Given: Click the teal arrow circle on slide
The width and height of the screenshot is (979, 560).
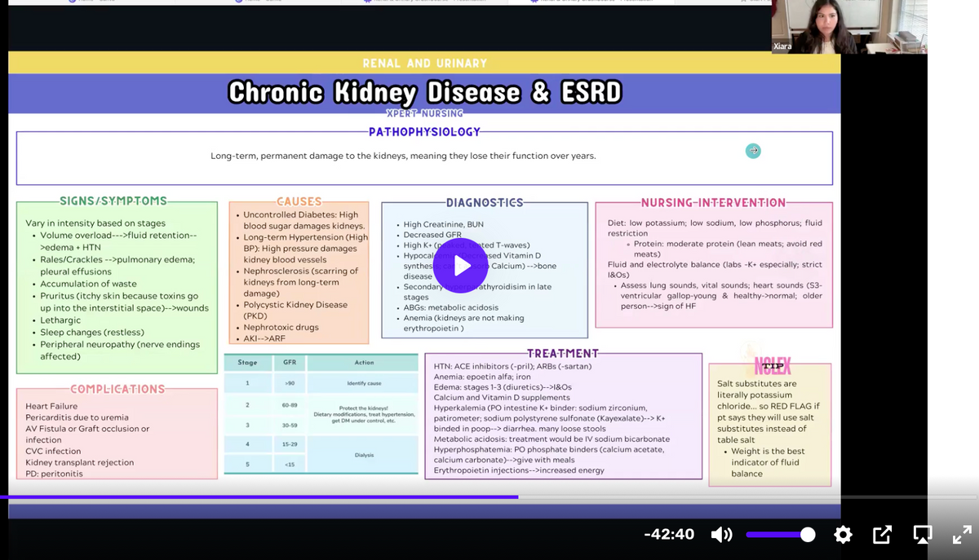Looking at the screenshot, I should click(x=753, y=151).
